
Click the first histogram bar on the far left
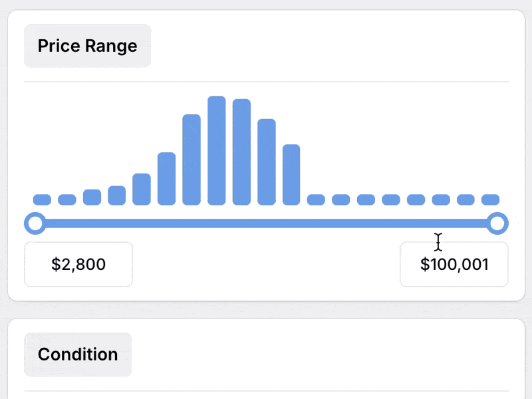tap(42, 199)
